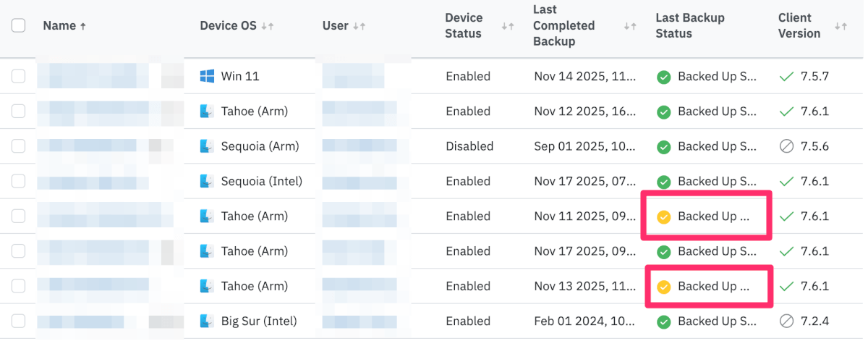The width and height of the screenshot is (868, 341).
Task: Tick the checkbox in the Big Sur (Intel) row
Action: (x=19, y=321)
